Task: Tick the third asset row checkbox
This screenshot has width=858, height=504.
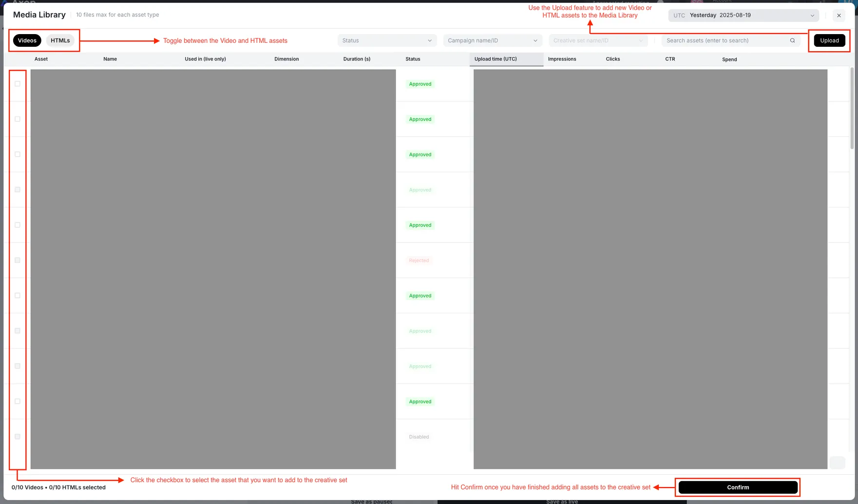Action: (x=18, y=154)
